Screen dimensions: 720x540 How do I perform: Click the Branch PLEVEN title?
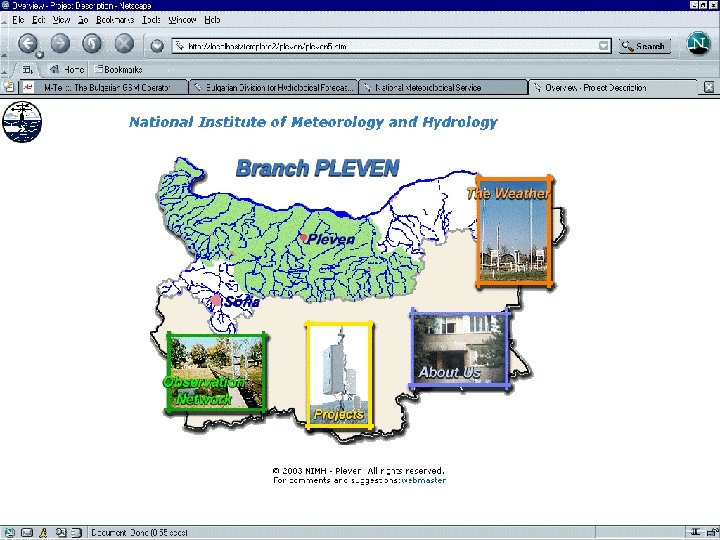click(317, 168)
